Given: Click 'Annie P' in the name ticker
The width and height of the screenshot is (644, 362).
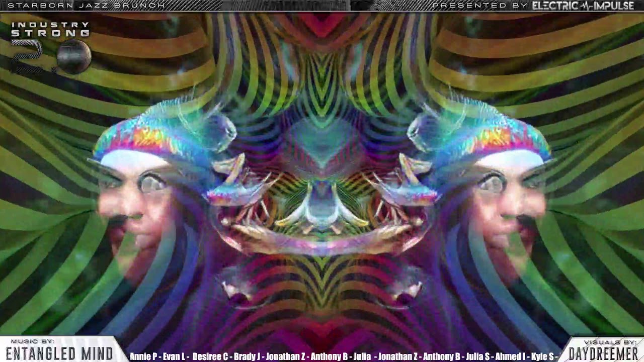Looking at the screenshot, I should (143, 356).
